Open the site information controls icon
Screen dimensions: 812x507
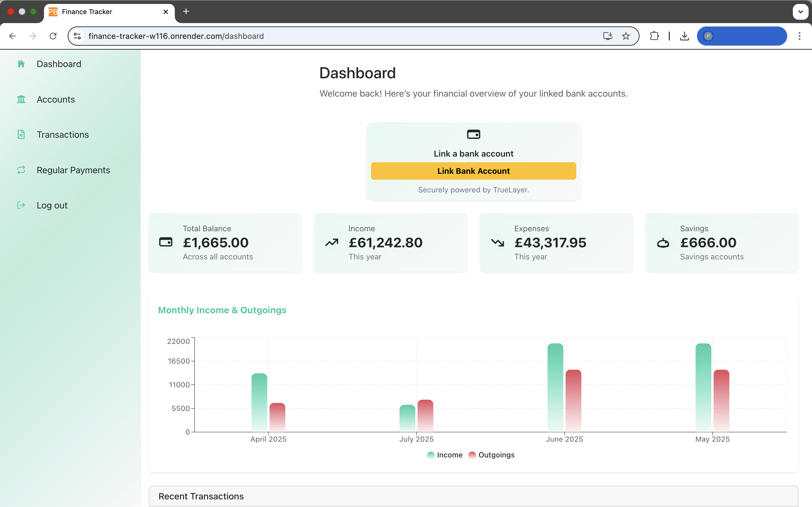[77, 36]
